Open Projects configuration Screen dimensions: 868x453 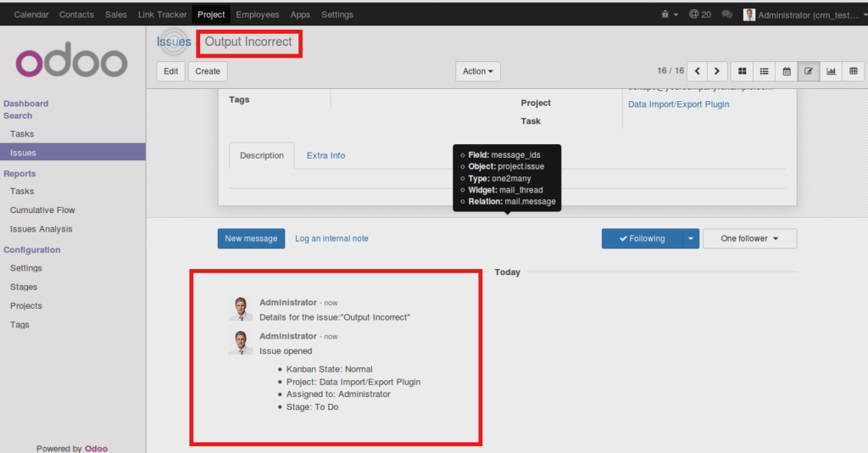(x=25, y=305)
